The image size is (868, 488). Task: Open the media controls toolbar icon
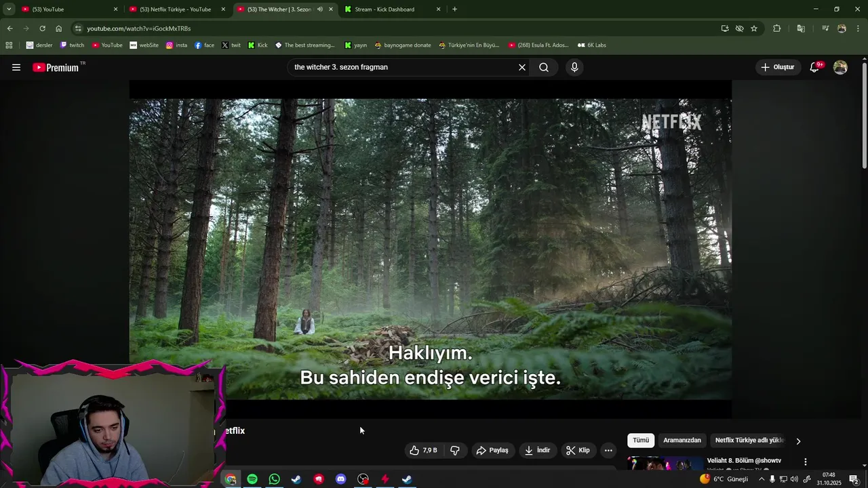825,28
